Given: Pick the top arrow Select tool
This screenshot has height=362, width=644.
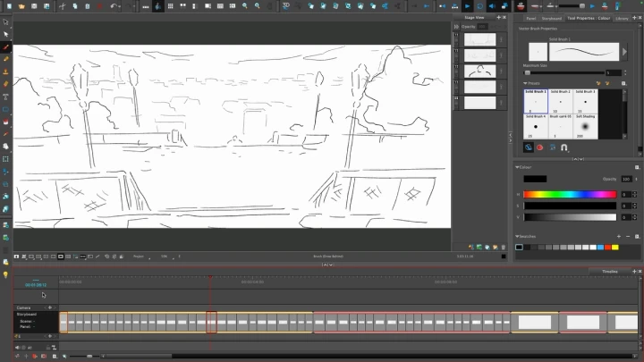Looking at the screenshot, I should coord(5,21).
